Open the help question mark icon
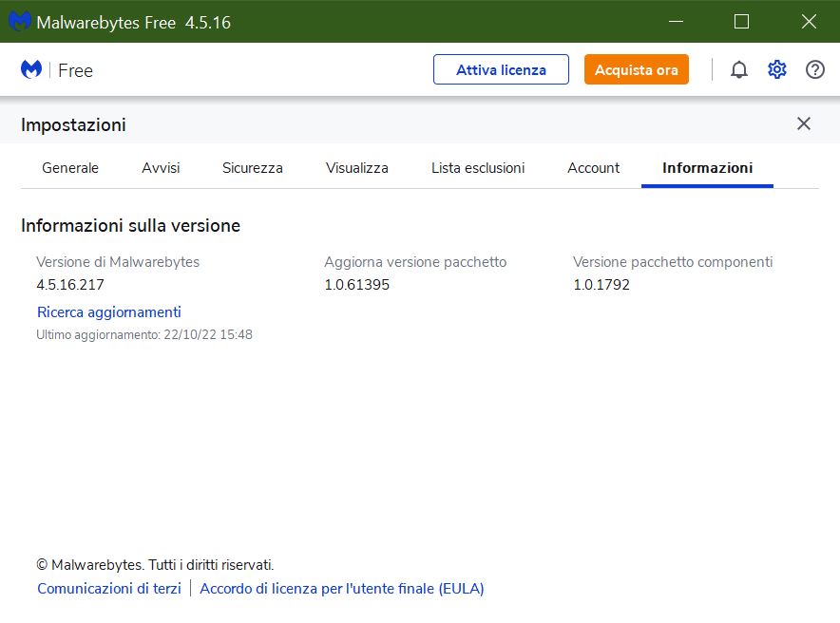This screenshot has height=623, width=840. [815, 69]
